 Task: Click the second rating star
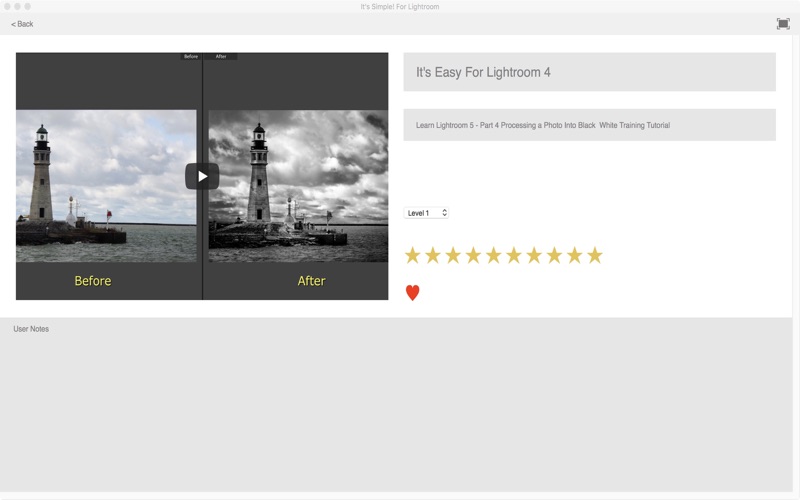pyautogui.click(x=433, y=255)
